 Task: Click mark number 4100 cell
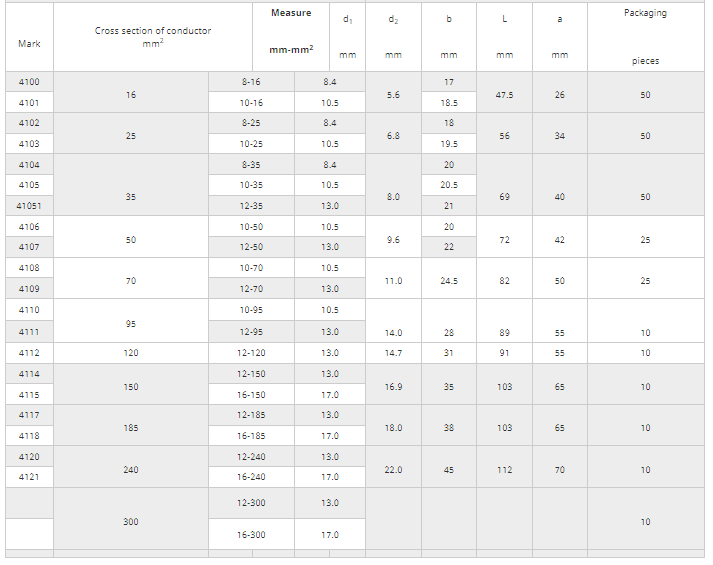coord(29,81)
